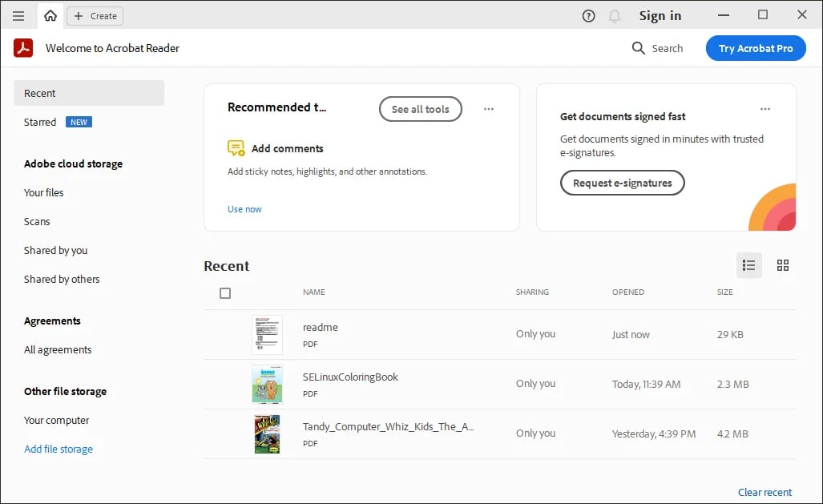The height and width of the screenshot is (504, 823).
Task: Open more options on Get documents signed card
Action: pos(765,109)
